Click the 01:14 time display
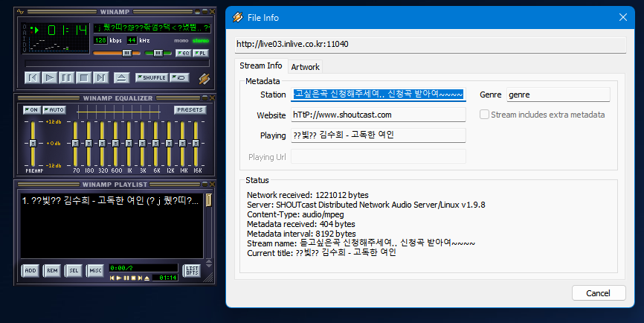Viewport: 644px width, 323px height. [68, 30]
